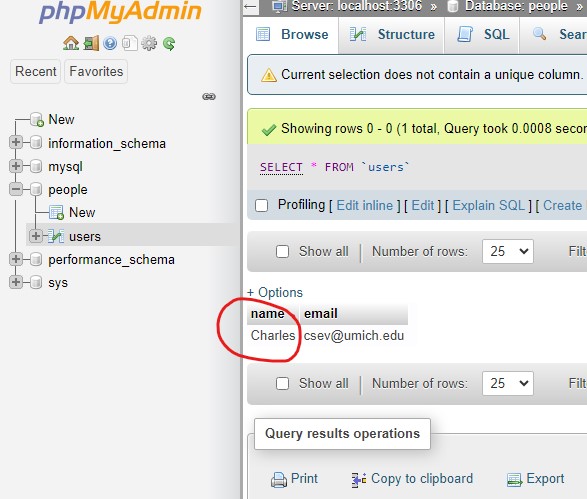Click the link chain icon in sidebar
Image resolution: width=587 pixels, height=499 pixels.
209,97
